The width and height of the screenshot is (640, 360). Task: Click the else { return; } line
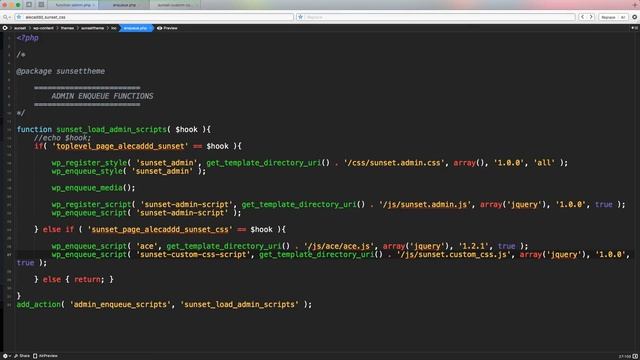pos(74,280)
